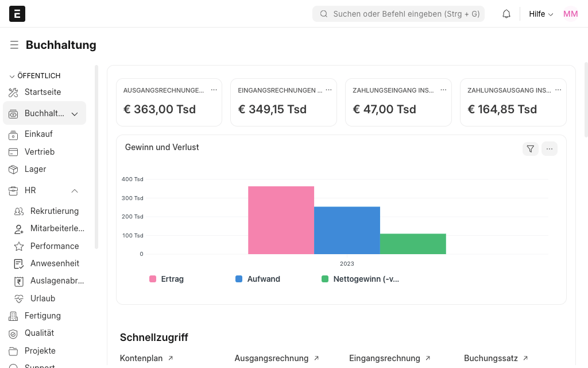Viewport: 588px width, 368px height.
Task: Click the Performance star icon
Action: pyautogui.click(x=19, y=246)
